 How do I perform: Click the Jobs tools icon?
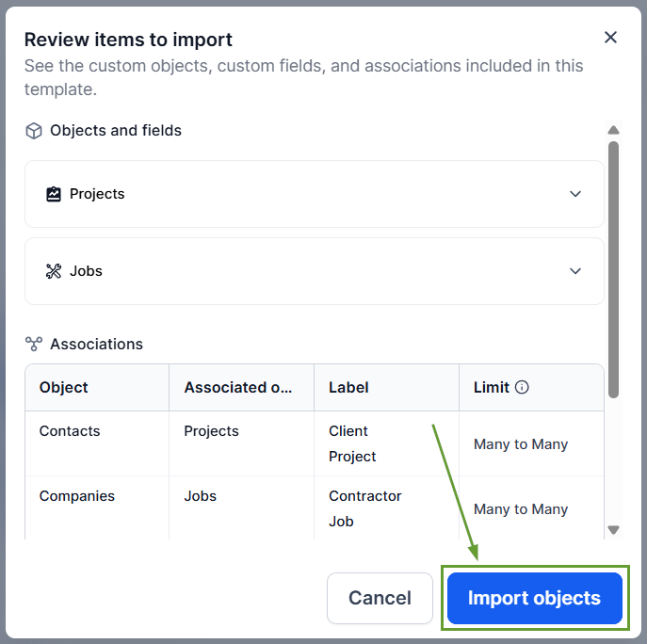pyautogui.click(x=54, y=271)
